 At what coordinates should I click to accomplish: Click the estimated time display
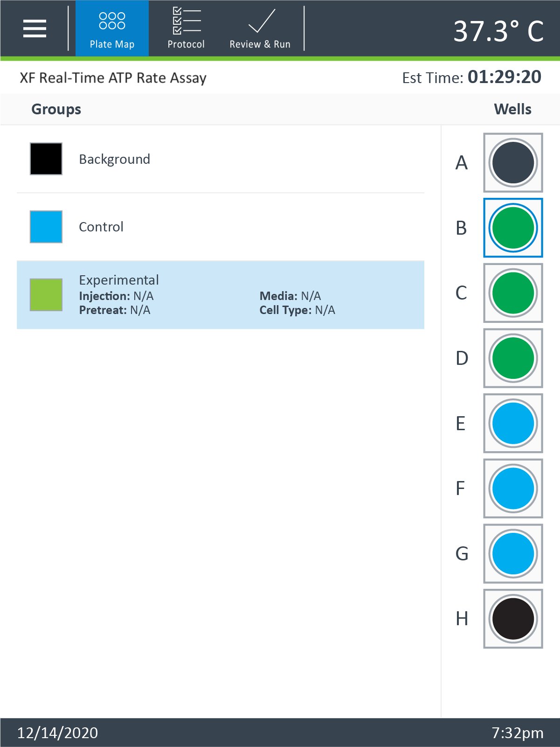coord(471,77)
